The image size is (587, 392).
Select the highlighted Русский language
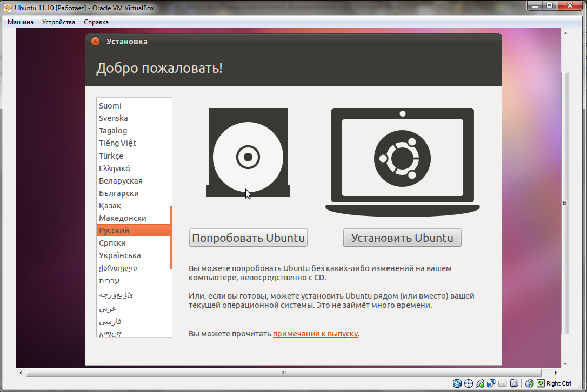134,231
